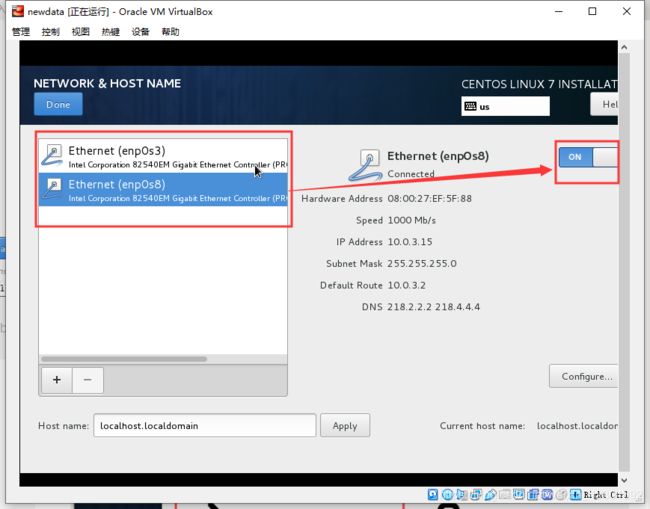
Task: Click the keyboard layout icon next to us
Action: tap(470, 107)
